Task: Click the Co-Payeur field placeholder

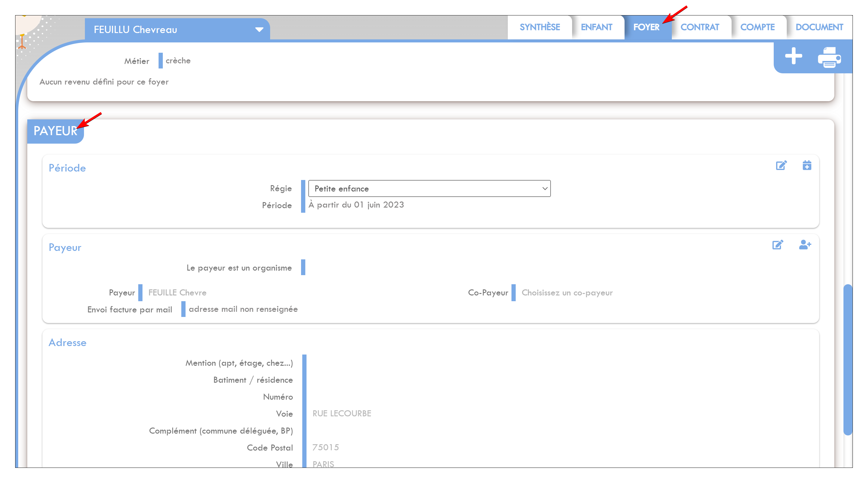Action: click(x=567, y=293)
